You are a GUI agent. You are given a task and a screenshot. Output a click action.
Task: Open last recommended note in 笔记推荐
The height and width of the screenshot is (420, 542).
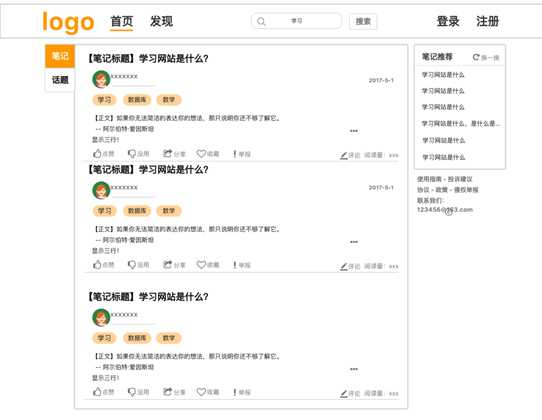(x=444, y=157)
